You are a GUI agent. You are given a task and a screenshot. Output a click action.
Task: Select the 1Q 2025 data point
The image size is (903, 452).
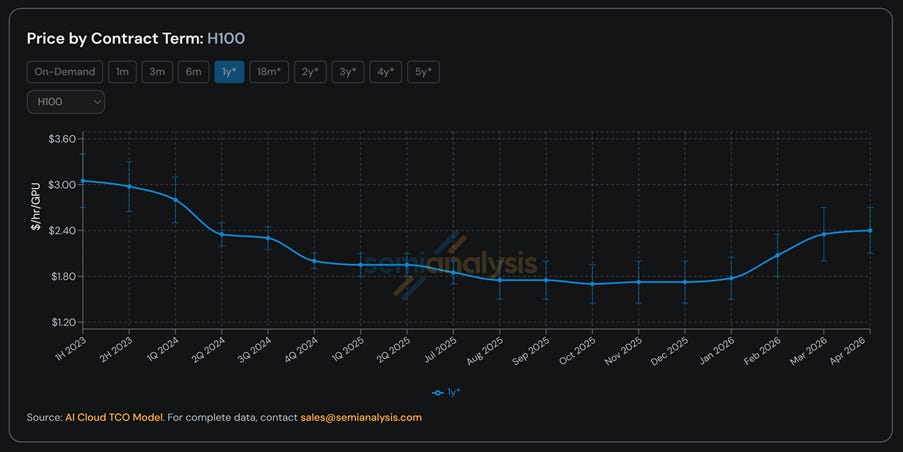point(361,265)
